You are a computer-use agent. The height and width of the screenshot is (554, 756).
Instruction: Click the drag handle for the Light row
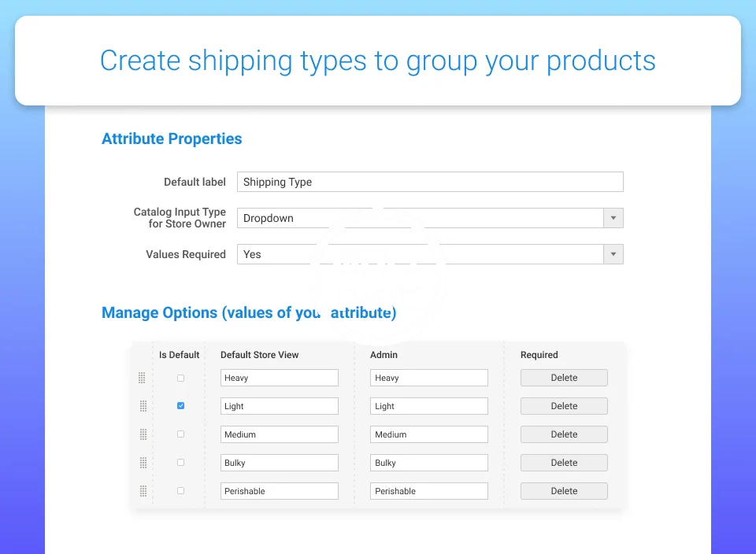[142, 406]
